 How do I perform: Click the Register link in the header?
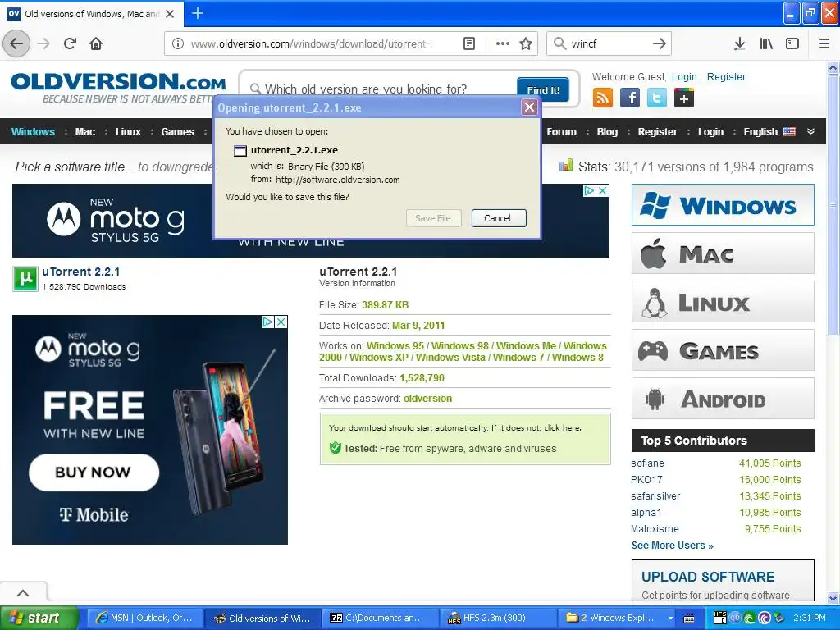[726, 76]
